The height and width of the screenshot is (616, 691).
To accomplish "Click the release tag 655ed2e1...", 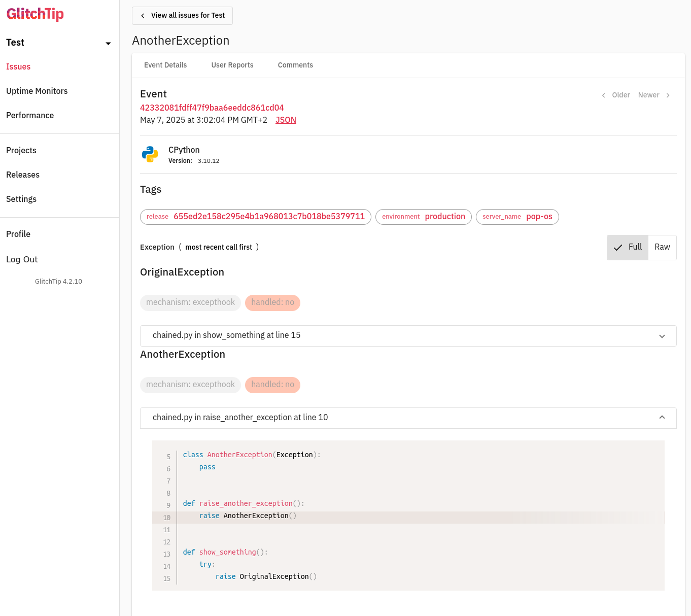I will [256, 217].
